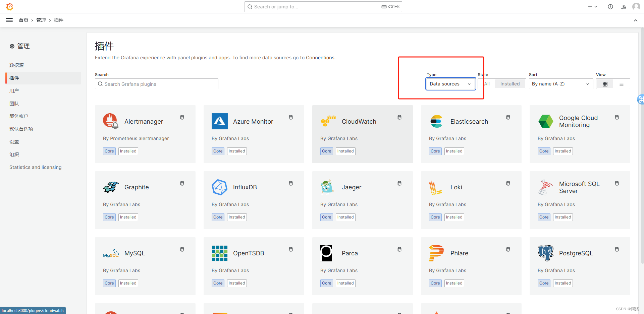Click the MySQL plugin logo
The height and width of the screenshot is (314, 644).
point(111,253)
